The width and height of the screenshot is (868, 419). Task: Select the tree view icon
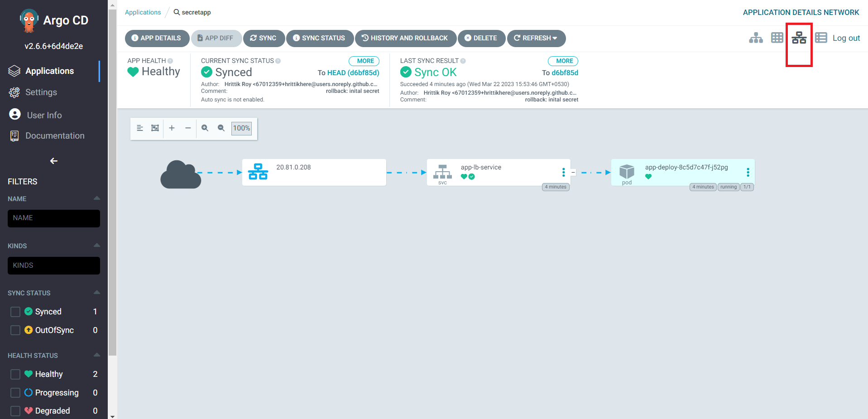point(755,38)
